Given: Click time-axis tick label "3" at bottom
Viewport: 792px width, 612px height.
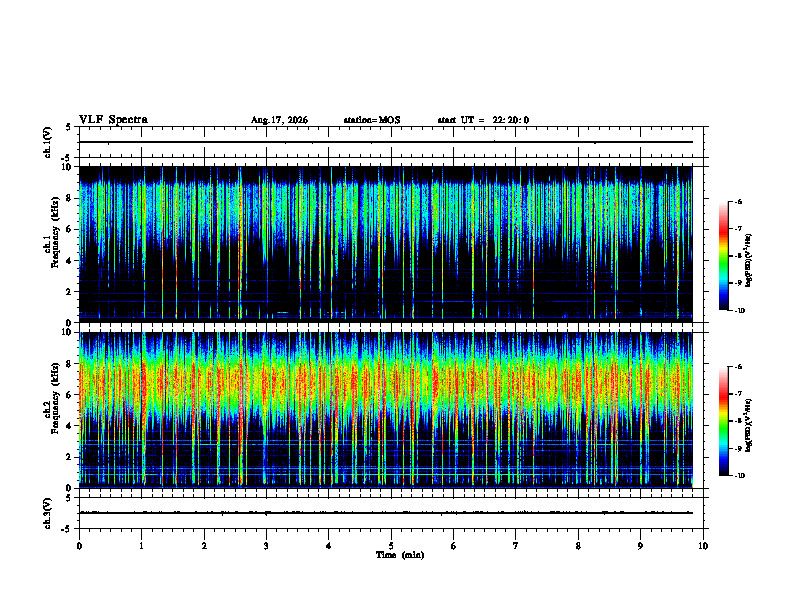Looking at the screenshot, I should 266,546.
